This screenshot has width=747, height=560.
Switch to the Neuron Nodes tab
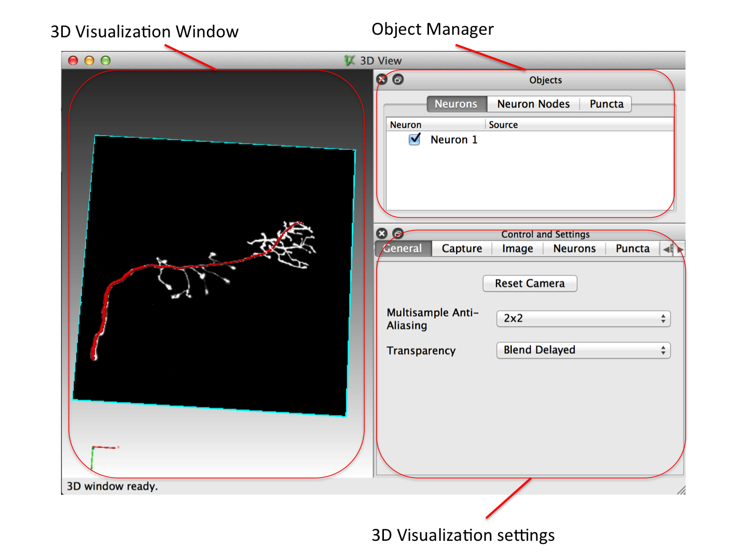pyautogui.click(x=533, y=104)
